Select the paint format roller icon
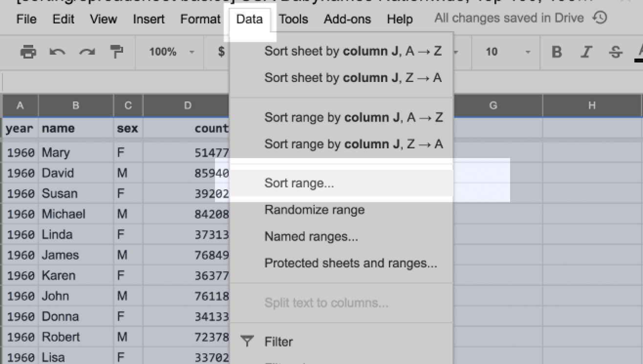Viewport: 643px width, 364px height. (116, 51)
